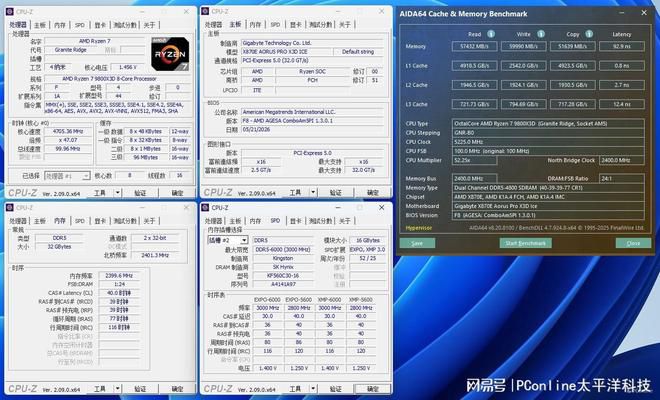Open the 插槽 #2 slot dropdown in SPD window
This screenshot has width=660, height=400.
pyautogui.click(x=244, y=240)
